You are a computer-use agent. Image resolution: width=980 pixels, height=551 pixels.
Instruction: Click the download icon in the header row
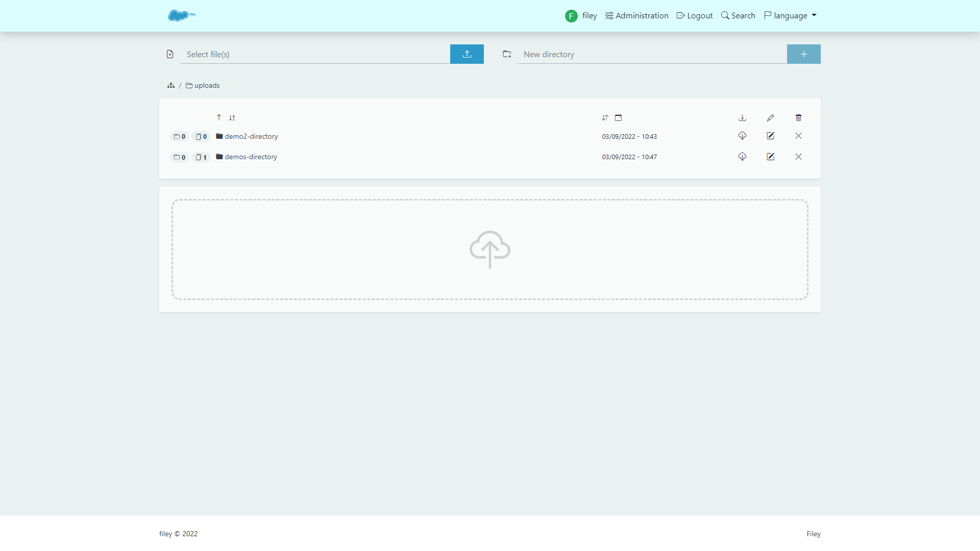click(x=742, y=118)
